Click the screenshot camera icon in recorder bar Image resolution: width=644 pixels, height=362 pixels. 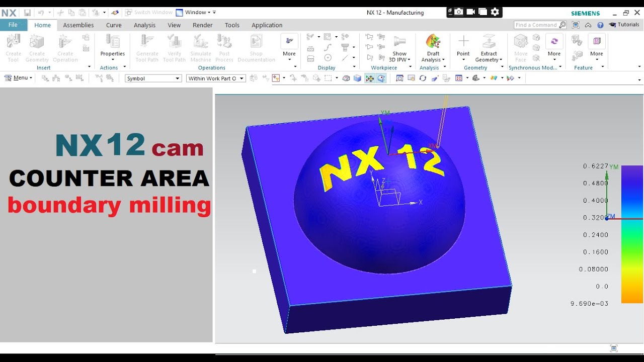click(x=459, y=12)
